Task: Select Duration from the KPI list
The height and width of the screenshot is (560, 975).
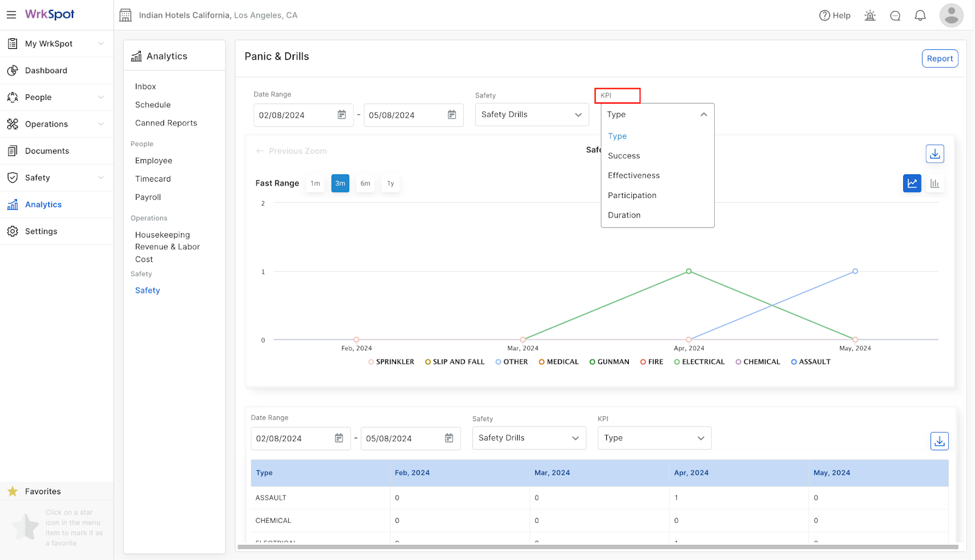Action: [658, 215]
